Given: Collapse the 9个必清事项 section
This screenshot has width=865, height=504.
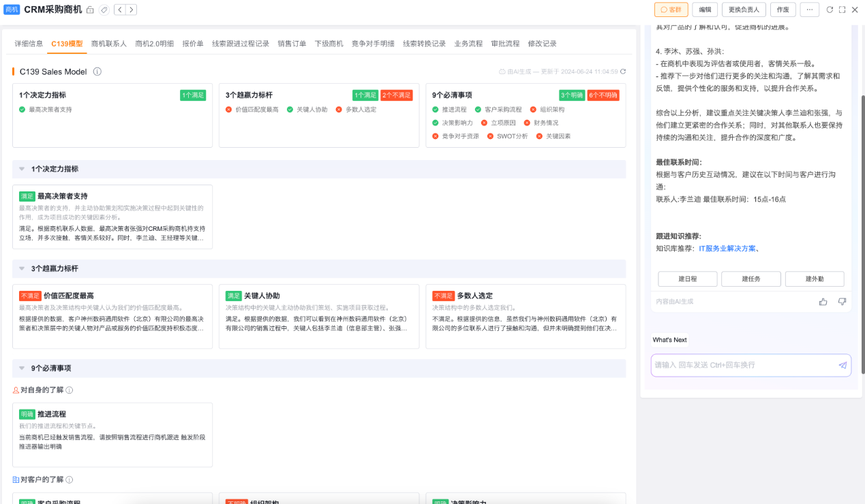Looking at the screenshot, I should (x=22, y=368).
